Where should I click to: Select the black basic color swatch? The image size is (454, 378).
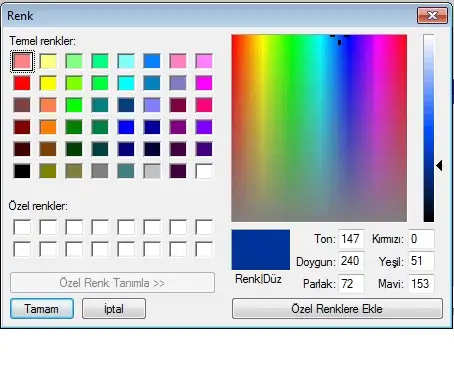click(22, 171)
